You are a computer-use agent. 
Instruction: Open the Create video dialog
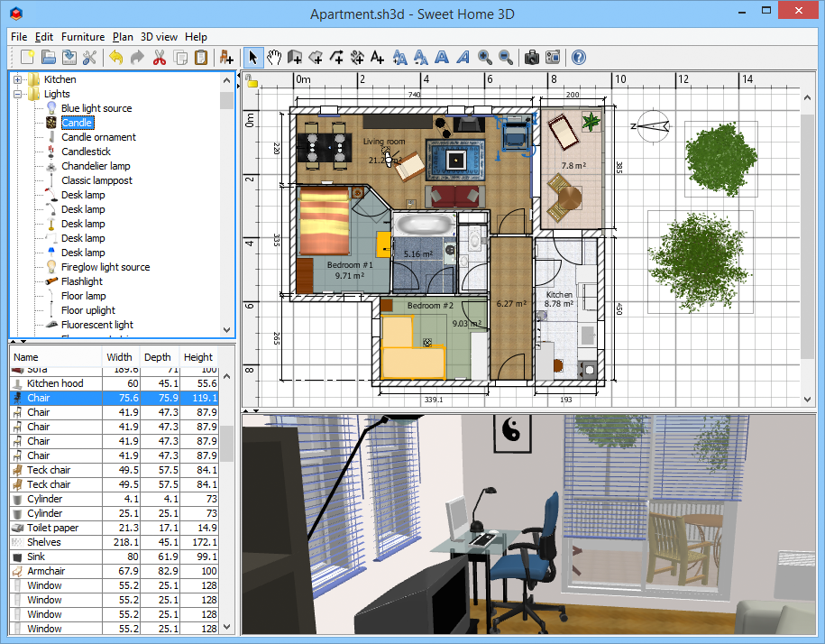coord(553,57)
